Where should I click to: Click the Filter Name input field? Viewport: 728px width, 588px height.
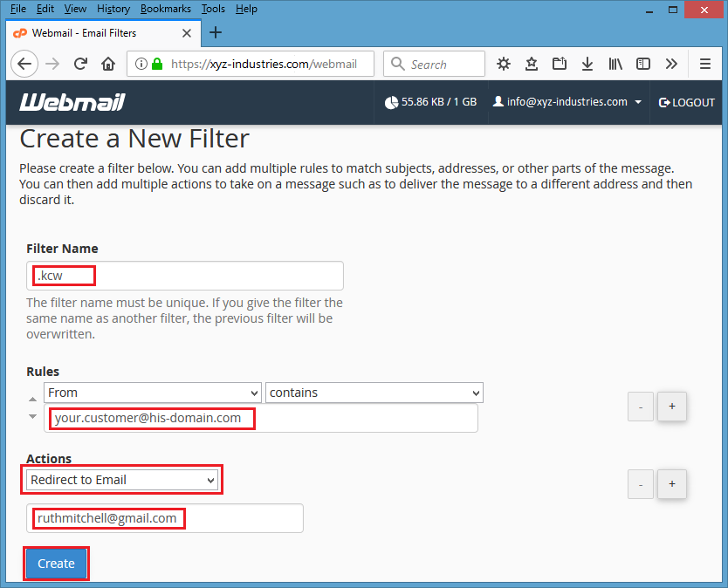tap(185, 276)
